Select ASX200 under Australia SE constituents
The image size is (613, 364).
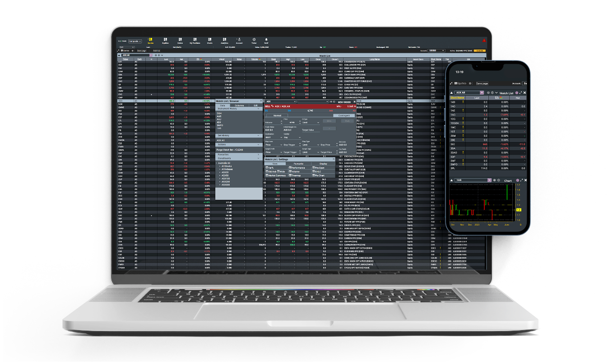pos(225,182)
